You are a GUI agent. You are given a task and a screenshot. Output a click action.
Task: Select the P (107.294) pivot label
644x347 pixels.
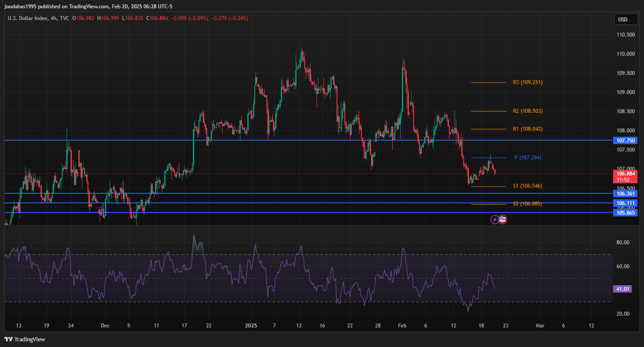coord(528,158)
